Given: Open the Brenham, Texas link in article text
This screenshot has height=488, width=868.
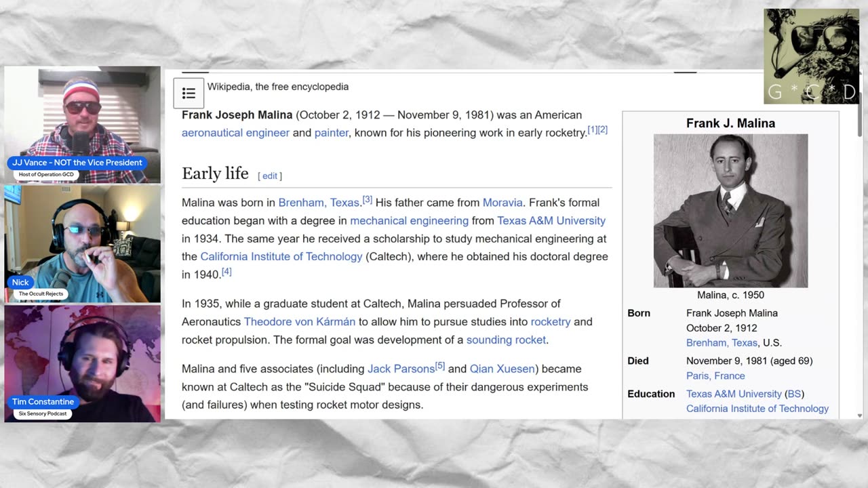Looking at the screenshot, I should tap(319, 203).
